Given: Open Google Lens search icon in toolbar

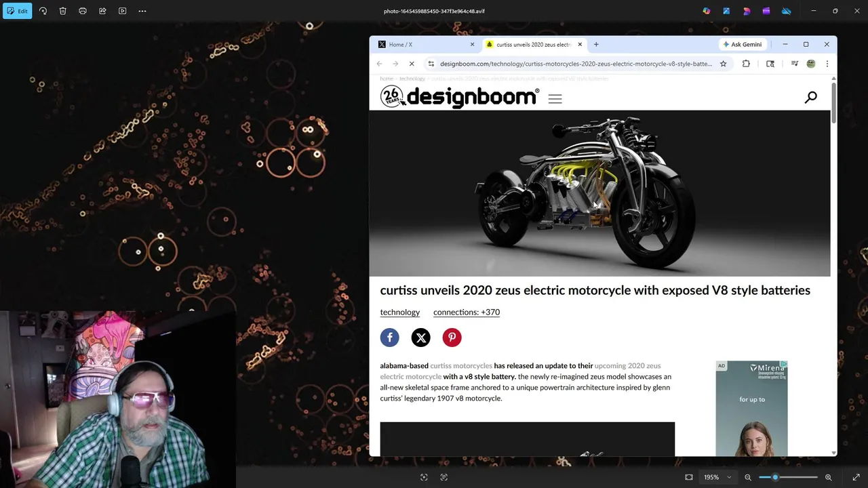Looking at the screenshot, I should tap(770, 64).
